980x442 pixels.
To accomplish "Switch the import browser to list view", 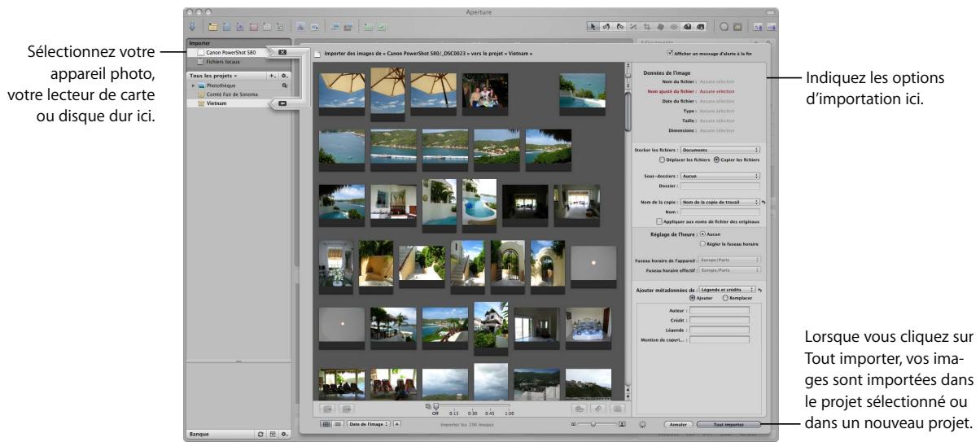I will click(x=337, y=424).
